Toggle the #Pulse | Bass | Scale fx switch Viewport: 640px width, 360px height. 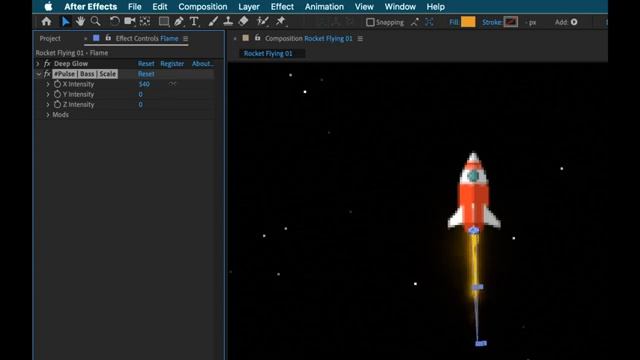pyautogui.click(x=47, y=74)
